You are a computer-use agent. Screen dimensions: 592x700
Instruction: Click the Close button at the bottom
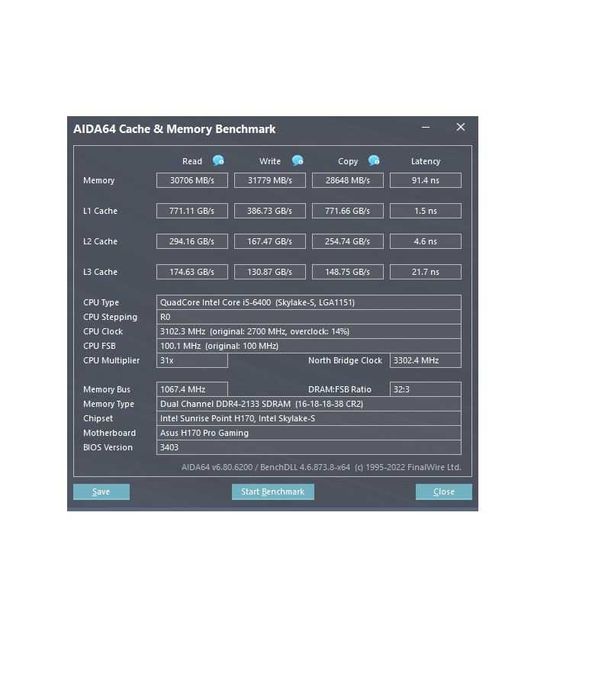[x=444, y=492]
